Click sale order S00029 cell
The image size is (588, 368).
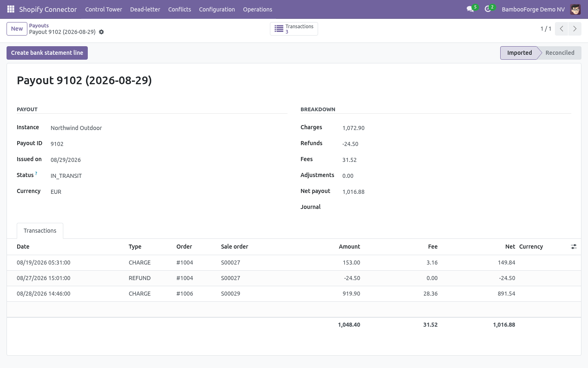230,294
